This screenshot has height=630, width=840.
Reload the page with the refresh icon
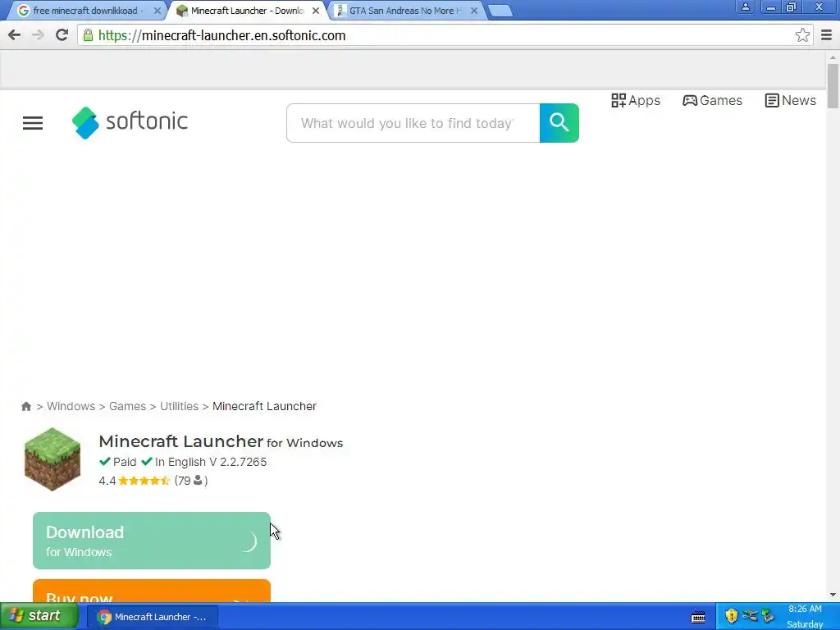(62, 35)
